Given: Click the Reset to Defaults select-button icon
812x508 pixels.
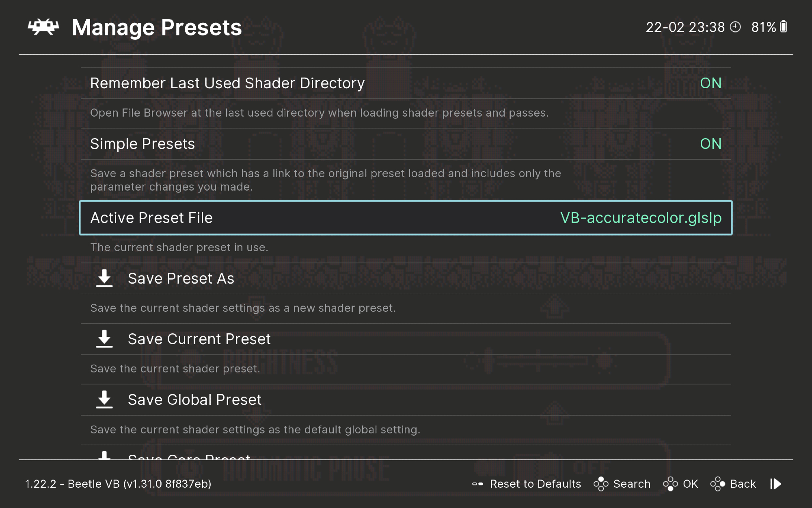Looking at the screenshot, I should click(478, 484).
